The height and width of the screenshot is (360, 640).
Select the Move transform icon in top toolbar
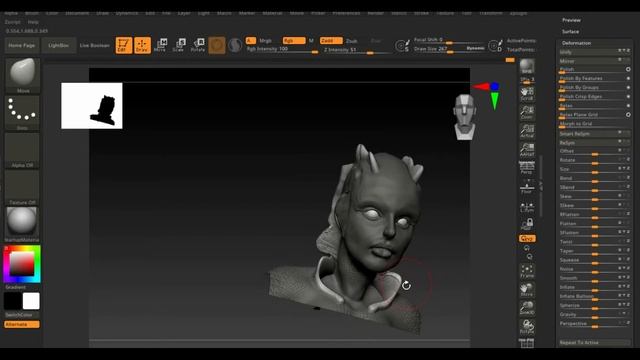click(161, 45)
